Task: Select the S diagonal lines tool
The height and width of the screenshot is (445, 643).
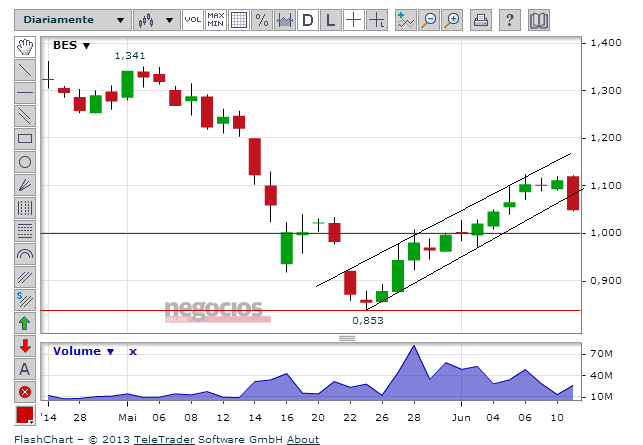Action: click(x=25, y=300)
